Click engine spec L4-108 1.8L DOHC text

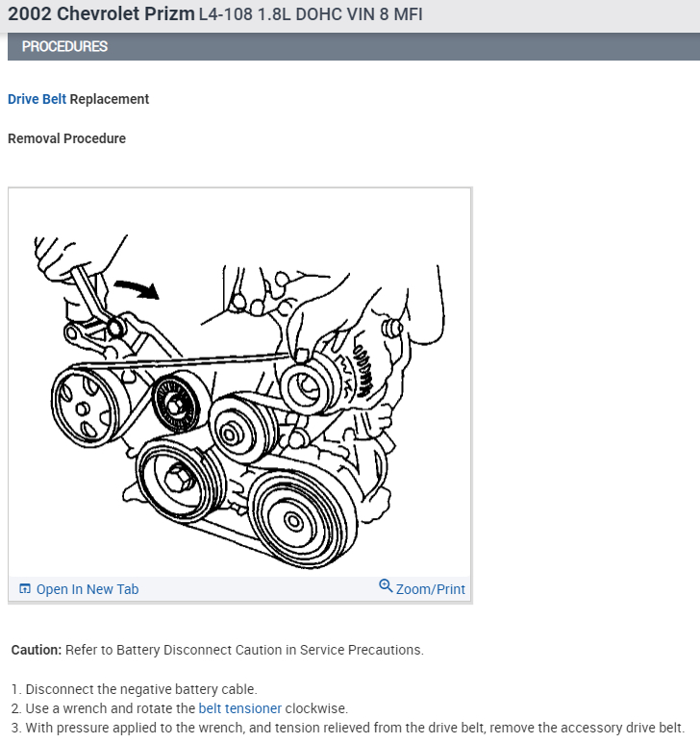click(311, 14)
